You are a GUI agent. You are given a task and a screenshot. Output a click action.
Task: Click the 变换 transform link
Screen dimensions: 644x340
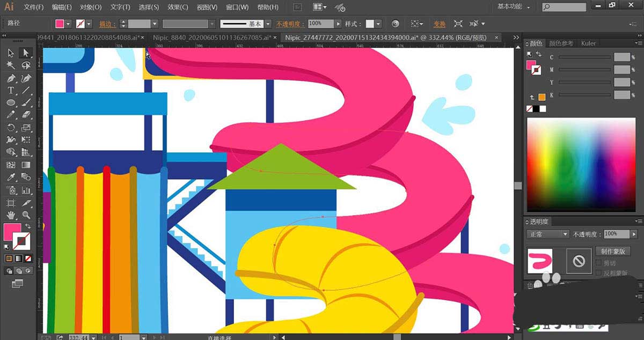[440, 24]
